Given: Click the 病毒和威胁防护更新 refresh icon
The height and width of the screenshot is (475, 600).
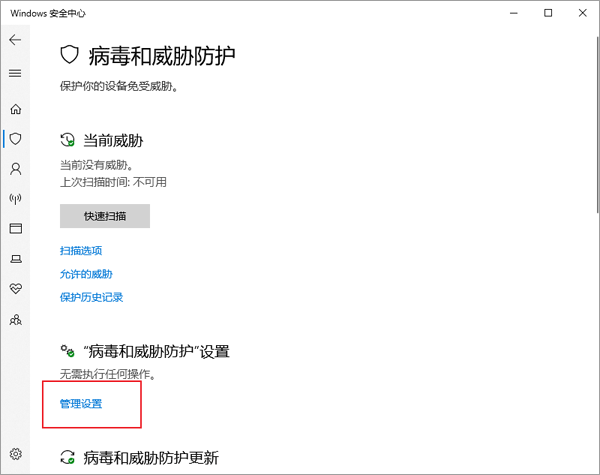Looking at the screenshot, I should [68, 459].
